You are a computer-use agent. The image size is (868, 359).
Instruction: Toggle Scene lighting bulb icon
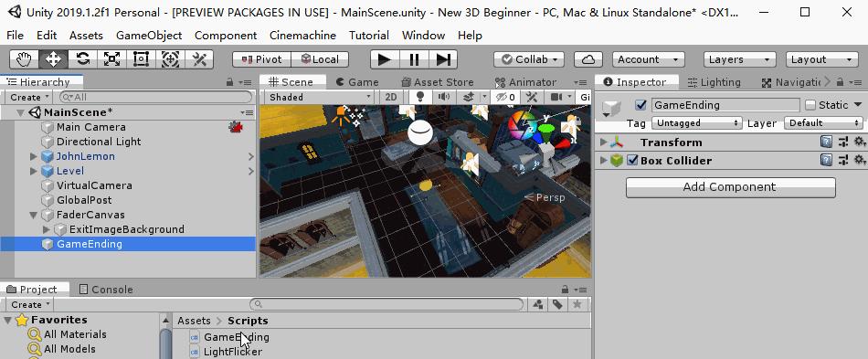tap(420, 98)
